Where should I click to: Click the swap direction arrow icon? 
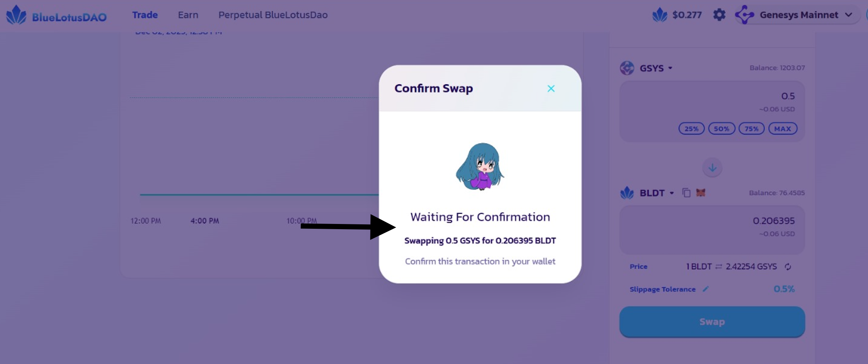[x=712, y=168]
